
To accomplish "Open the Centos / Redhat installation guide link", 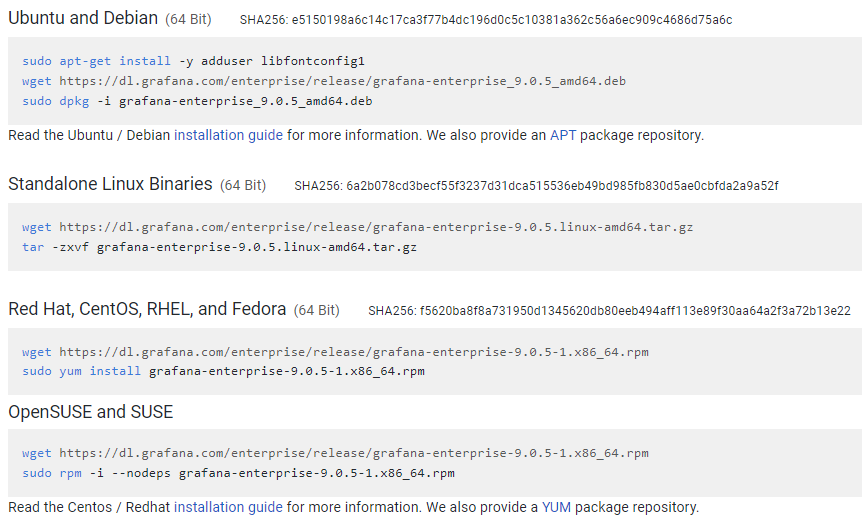I will point(228,507).
